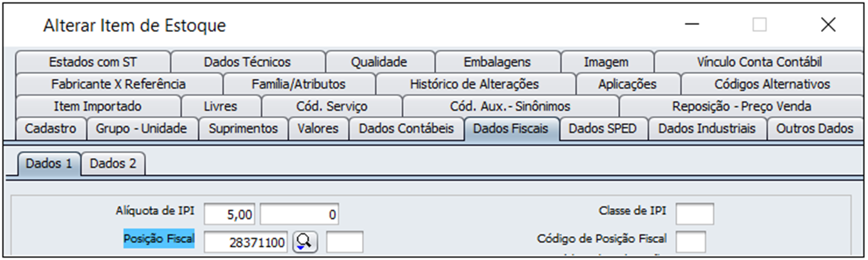The height and width of the screenshot is (260, 868).
Task: Switch to the Dados SPED tab
Action: pyautogui.click(x=602, y=128)
